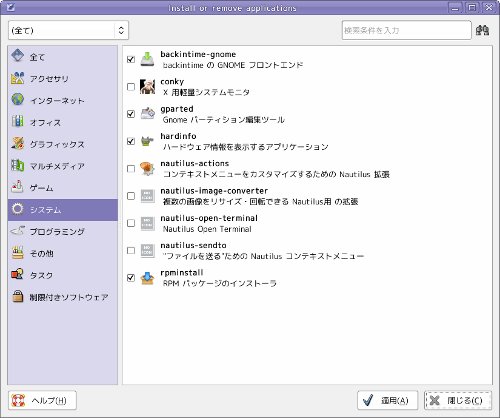This screenshot has width=500, height=418.
Task: Click the 閉じる(C) close button
Action: (x=458, y=400)
